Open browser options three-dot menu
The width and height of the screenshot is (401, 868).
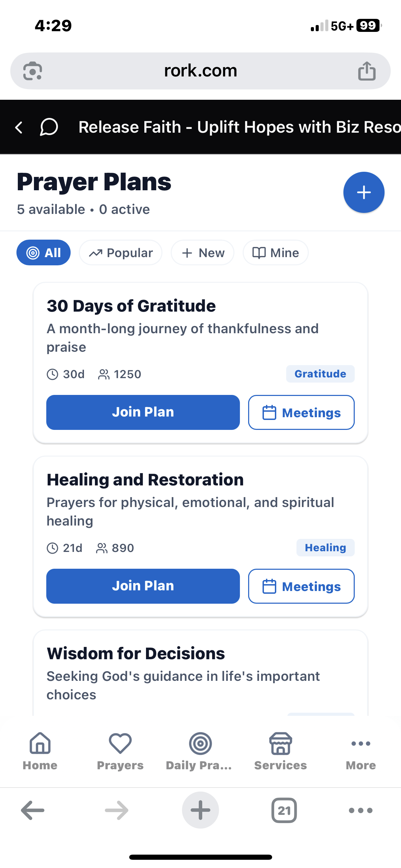tap(361, 810)
